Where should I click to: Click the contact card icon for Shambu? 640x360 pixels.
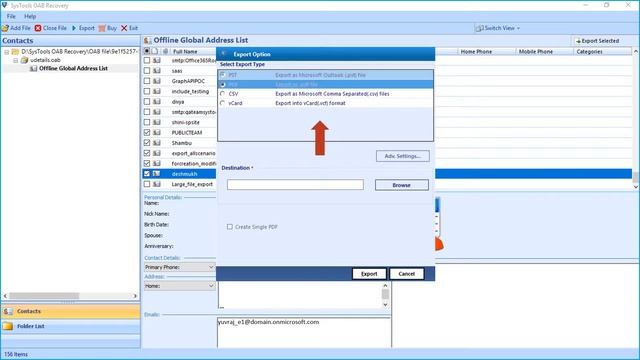[x=157, y=143]
